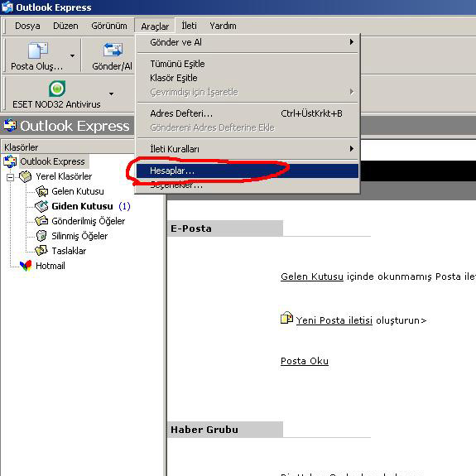Open the Yardım menu
476x476 pixels.
223,26
